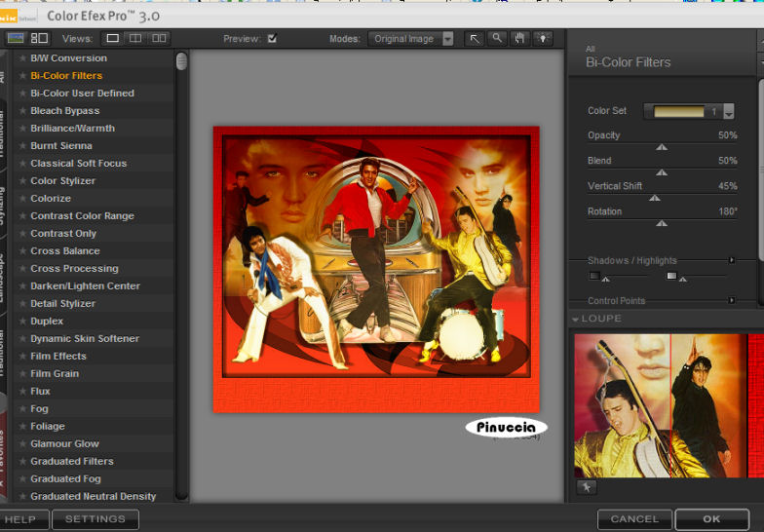Favorite star for Cross Balance

click(22, 251)
